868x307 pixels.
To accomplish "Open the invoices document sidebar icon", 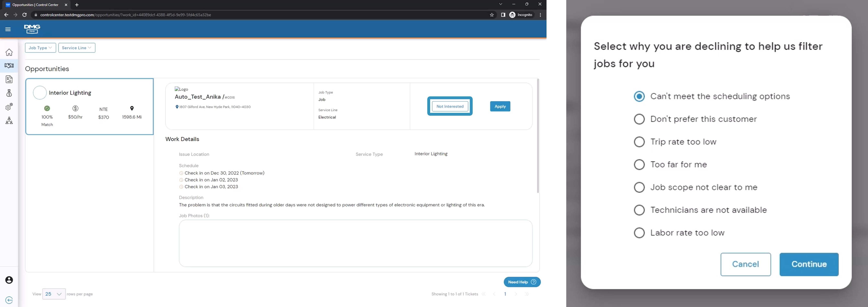I will (x=9, y=79).
